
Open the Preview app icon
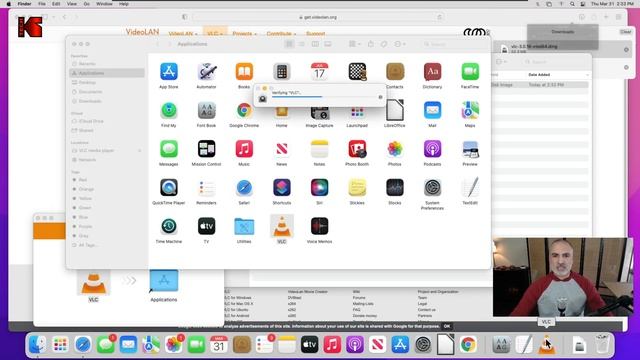coord(470,149)
